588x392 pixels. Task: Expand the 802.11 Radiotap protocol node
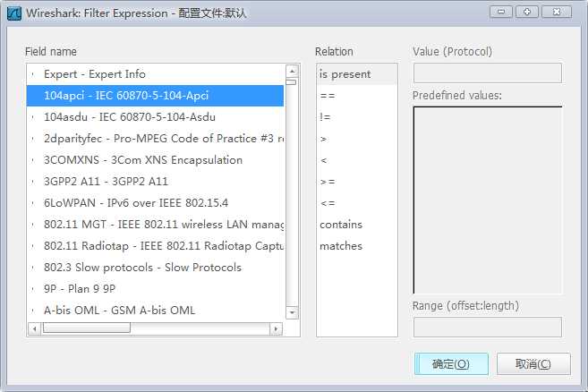pyautogui.click(x=33, y=246)
